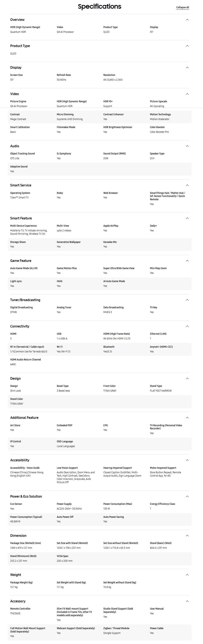
Task: Collapse the Game Feature section
Action: point(187,261)
